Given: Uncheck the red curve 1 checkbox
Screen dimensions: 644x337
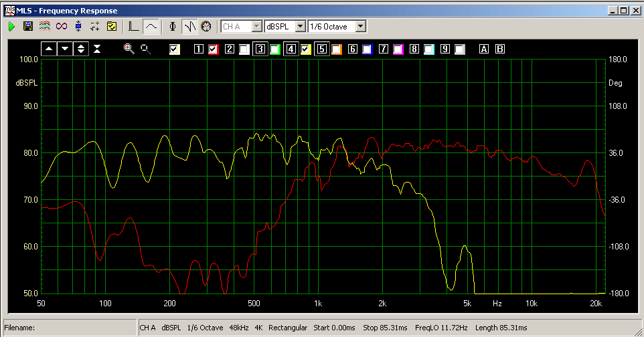Looking at the screenshot, I should (214, 49).
